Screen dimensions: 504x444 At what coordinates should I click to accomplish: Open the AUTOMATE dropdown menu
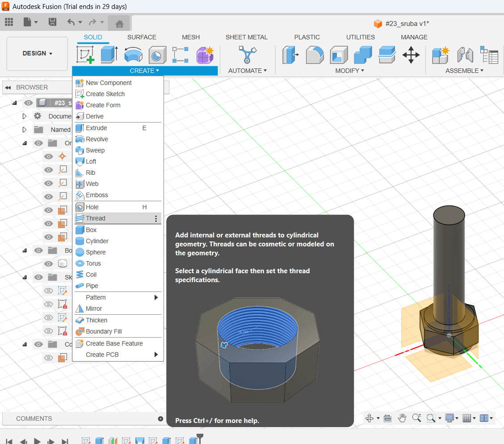248,71
